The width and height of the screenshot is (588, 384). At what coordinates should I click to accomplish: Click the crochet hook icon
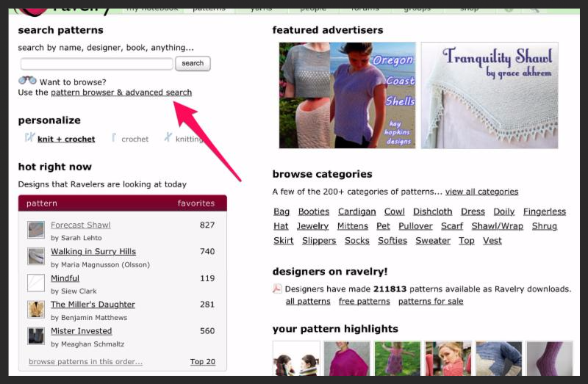coord(115,138)
